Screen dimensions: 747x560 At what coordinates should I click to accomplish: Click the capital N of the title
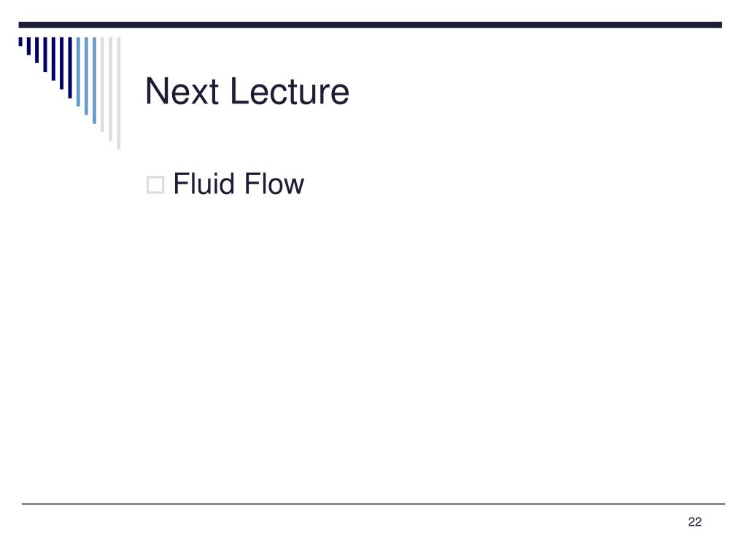(x=156, y=91)
